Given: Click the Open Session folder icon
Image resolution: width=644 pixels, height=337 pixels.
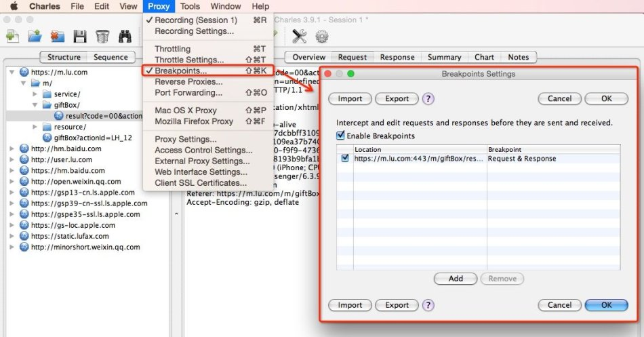Looking at the screenshot, I should tap(35, 37).
